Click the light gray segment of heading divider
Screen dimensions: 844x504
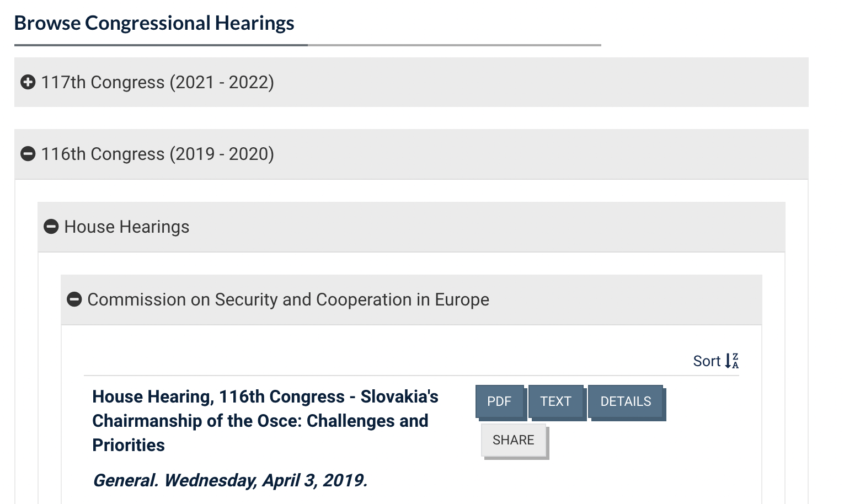(454, 45)
